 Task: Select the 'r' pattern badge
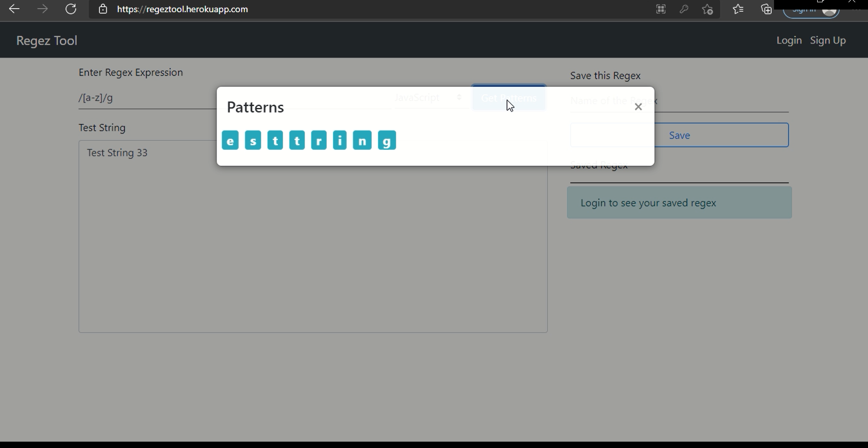(x=319, y=140)
